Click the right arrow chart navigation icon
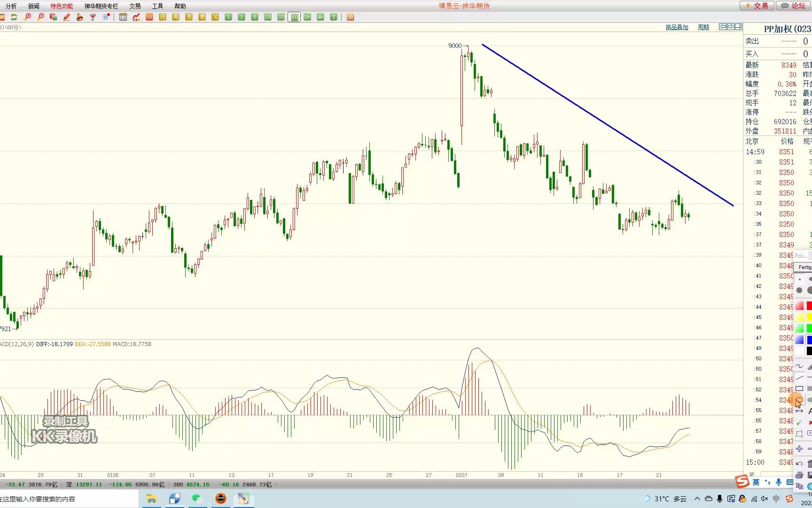The height and width of the screenshot is (508, 812). 731,27
